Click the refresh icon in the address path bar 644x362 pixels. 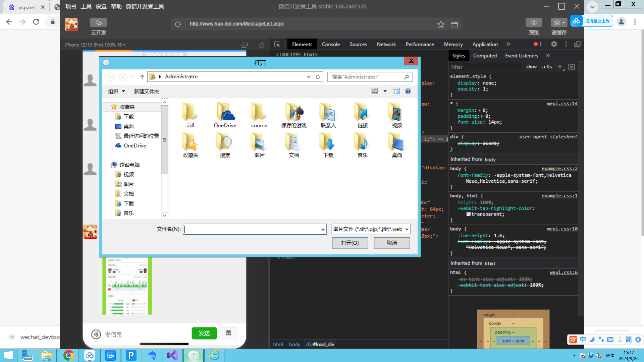tap(318, 77)
